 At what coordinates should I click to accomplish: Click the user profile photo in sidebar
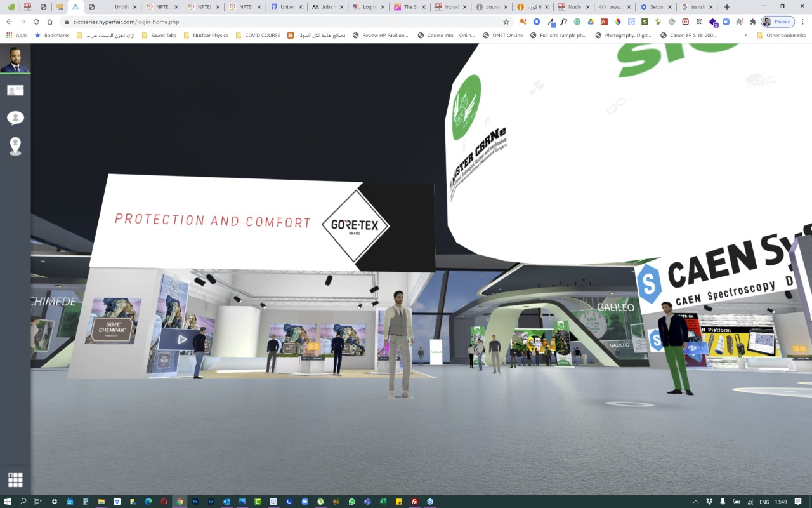click(x=15, y=59)
